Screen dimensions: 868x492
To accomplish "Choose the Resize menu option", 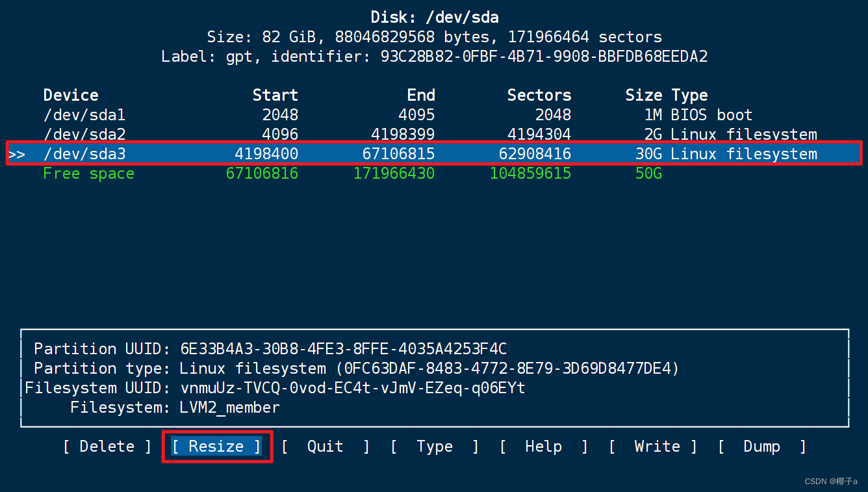I will (x=216, y=447).
